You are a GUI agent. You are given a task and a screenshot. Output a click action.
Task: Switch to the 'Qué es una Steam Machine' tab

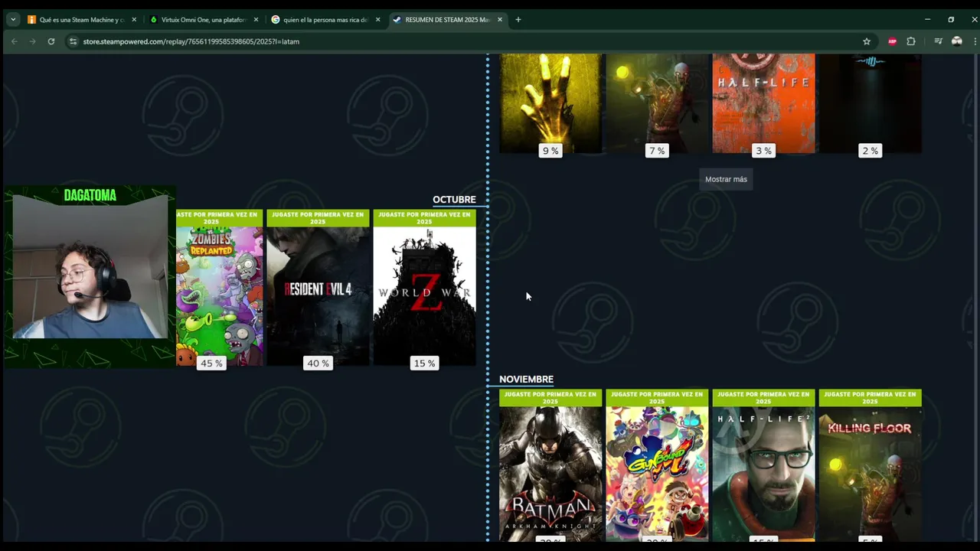82,19
